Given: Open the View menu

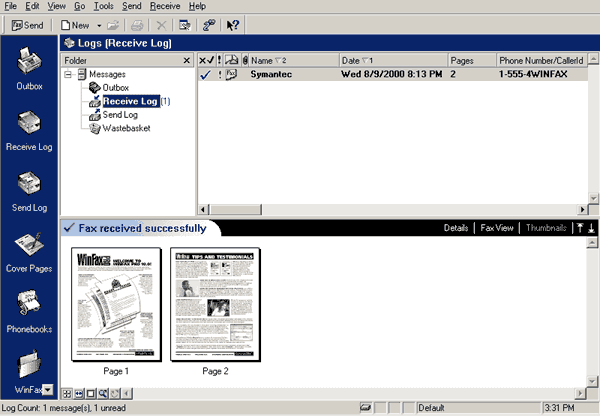Looking at the screenshot, I should pos(57,6).
